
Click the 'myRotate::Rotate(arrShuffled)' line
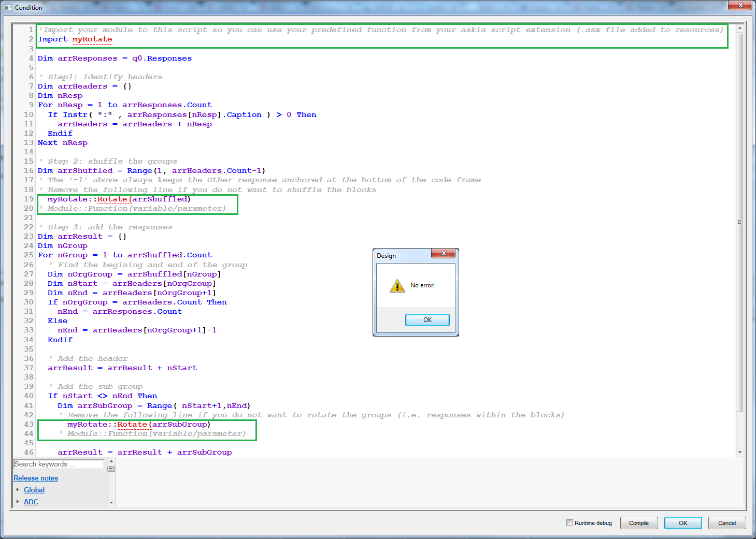coord(119,199)
